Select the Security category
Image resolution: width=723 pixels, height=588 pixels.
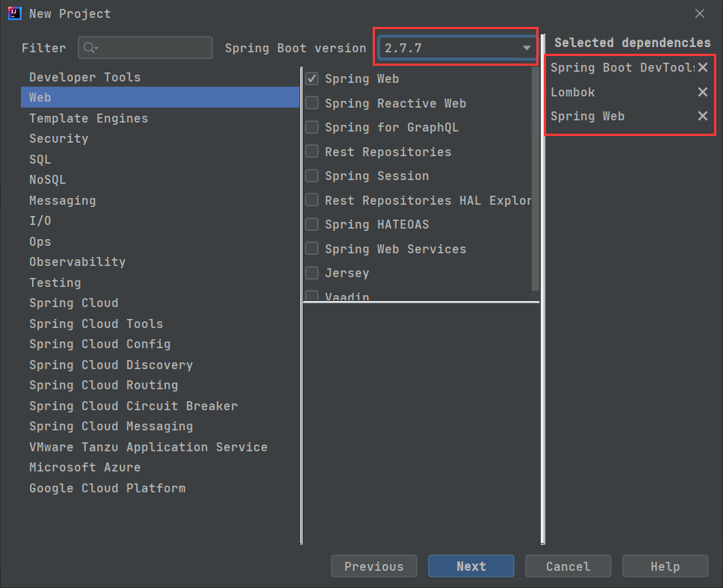[x=58, y=138]
